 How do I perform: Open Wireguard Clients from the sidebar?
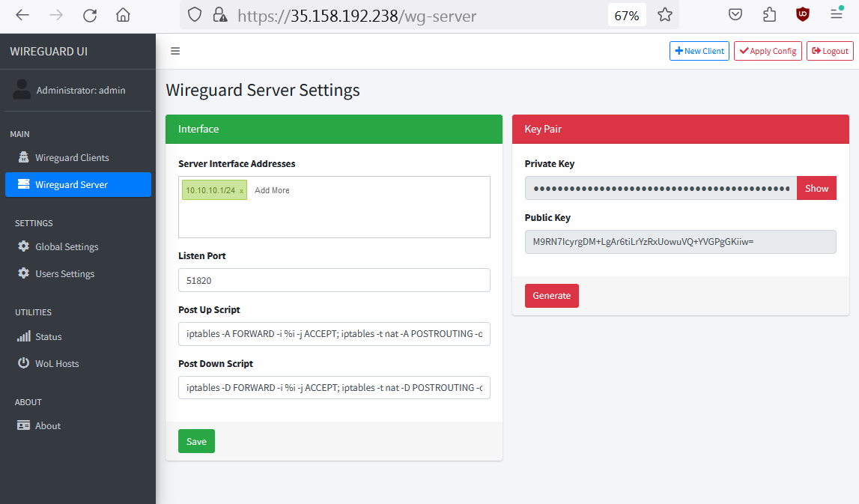tap(72, 157)
